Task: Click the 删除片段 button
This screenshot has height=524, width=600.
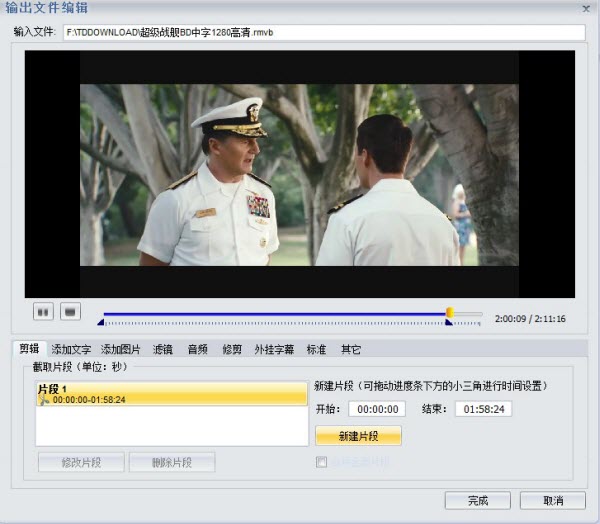Action: (x=172, y=462)
